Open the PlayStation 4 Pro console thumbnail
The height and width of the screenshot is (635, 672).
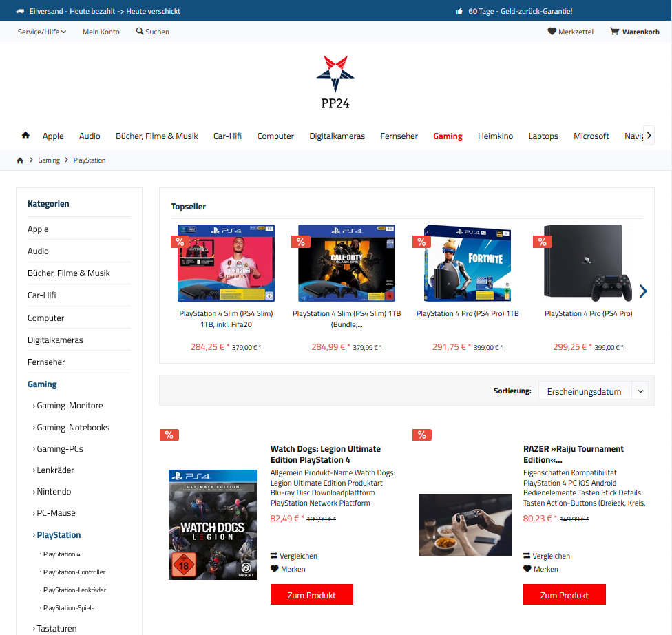[588, 263]
